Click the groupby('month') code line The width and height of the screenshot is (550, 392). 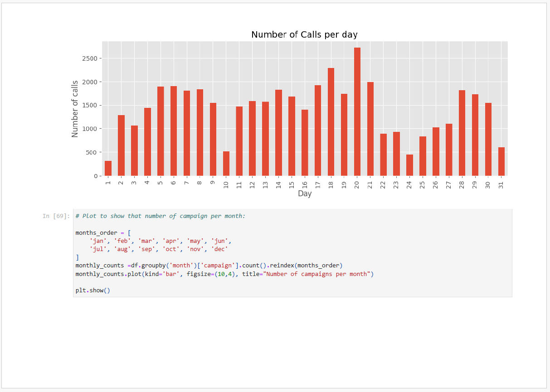click(209, 266)
